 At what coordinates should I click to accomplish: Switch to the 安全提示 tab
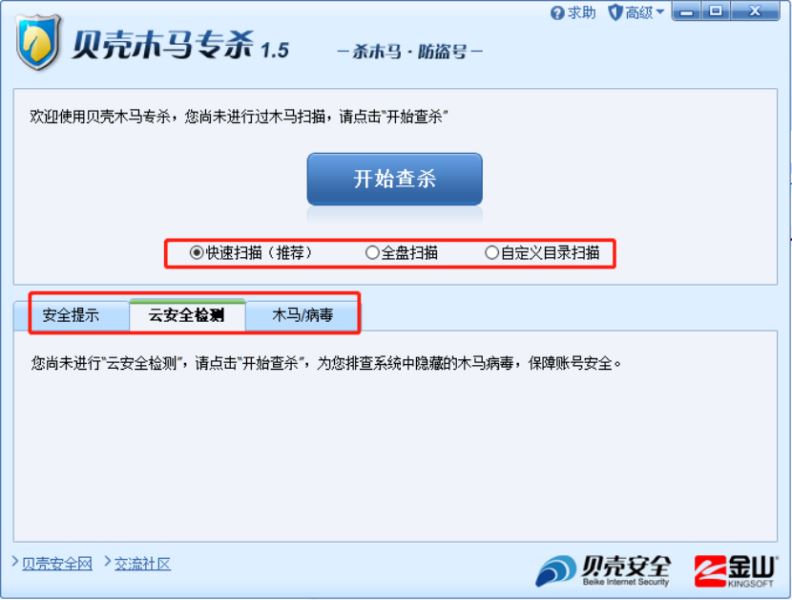point(71,315)
